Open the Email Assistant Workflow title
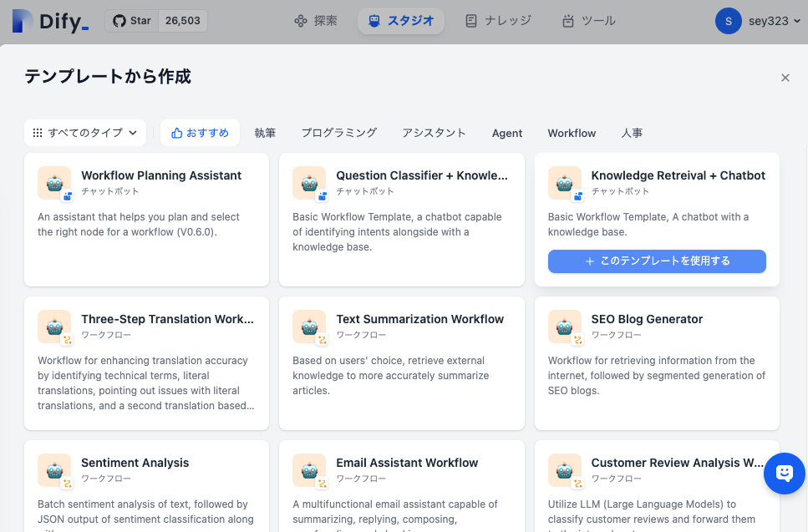 pyautogui.click(x=407, y=463)
